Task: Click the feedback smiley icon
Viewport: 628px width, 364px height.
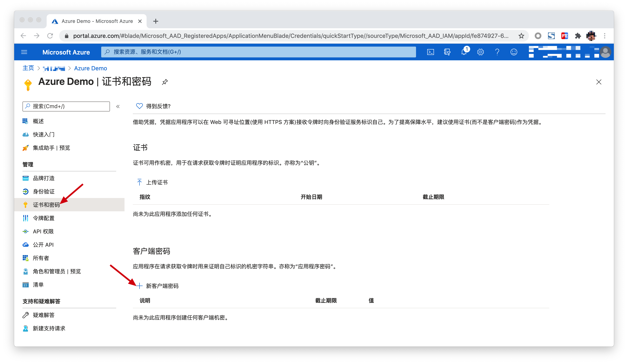Action: point(514,52)
